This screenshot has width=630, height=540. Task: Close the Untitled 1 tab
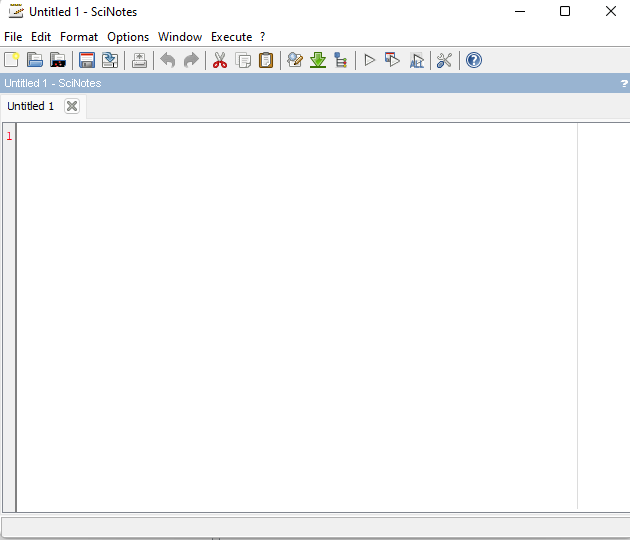coord(72,106)
